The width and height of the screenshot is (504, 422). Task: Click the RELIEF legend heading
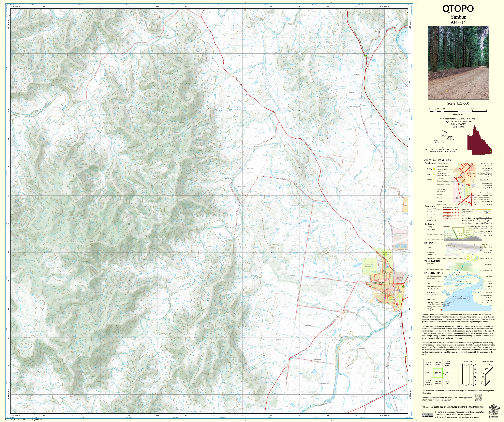pos(428,243)
